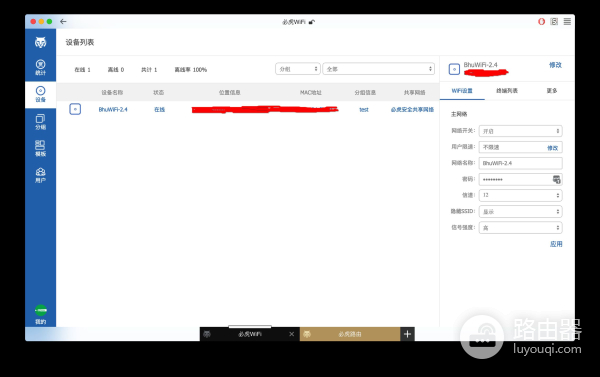Click the 应用 apply button
Image resolution: width=600 pixels, height=377 pixels.
[556, 244]
